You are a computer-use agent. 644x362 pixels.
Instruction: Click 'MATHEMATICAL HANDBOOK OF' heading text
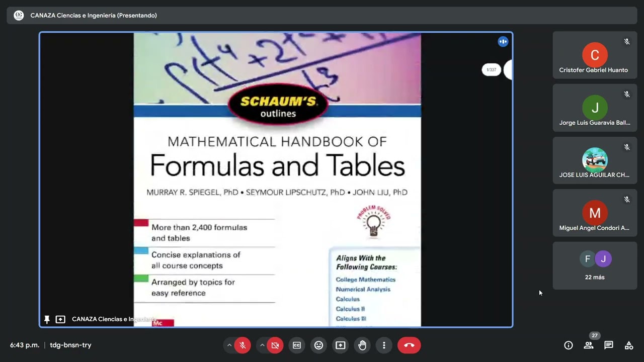click(277, 142)
